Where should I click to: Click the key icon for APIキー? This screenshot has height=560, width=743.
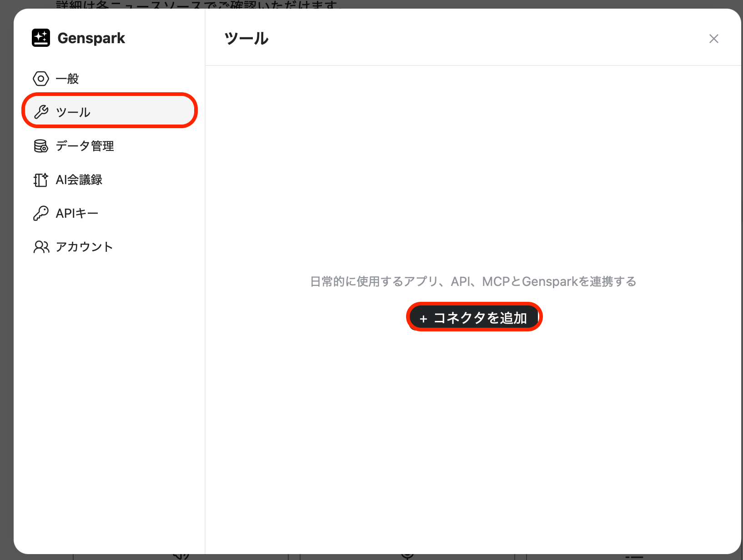pyautogui.click(x=41, y=213)
